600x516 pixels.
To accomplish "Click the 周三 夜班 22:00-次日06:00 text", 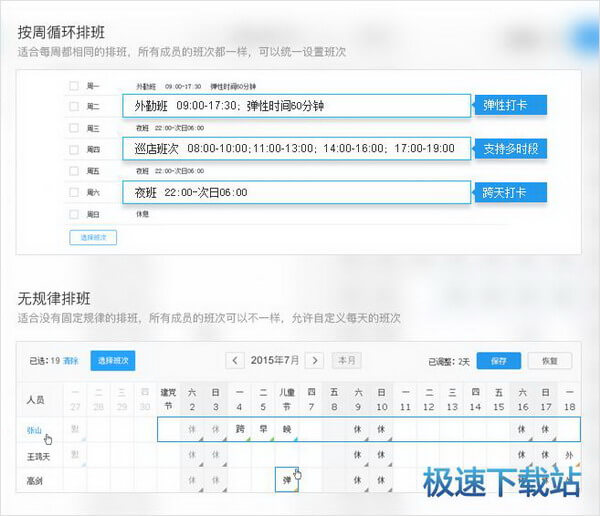I will [170, 128].
